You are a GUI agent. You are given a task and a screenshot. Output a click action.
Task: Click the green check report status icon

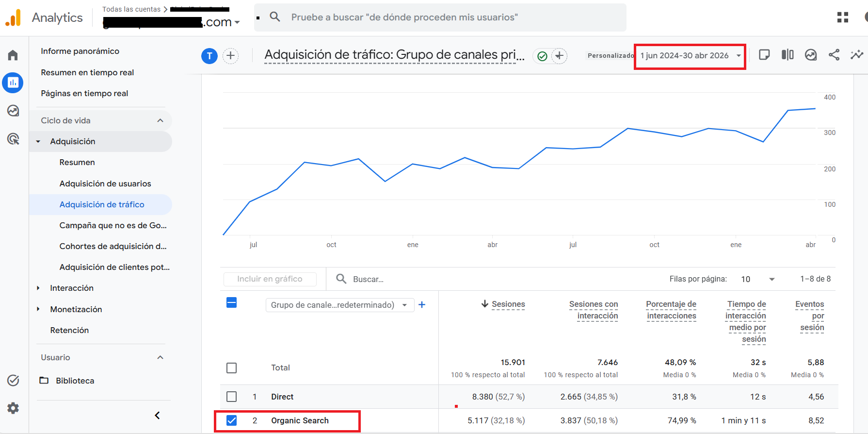(x=542, y=56)
